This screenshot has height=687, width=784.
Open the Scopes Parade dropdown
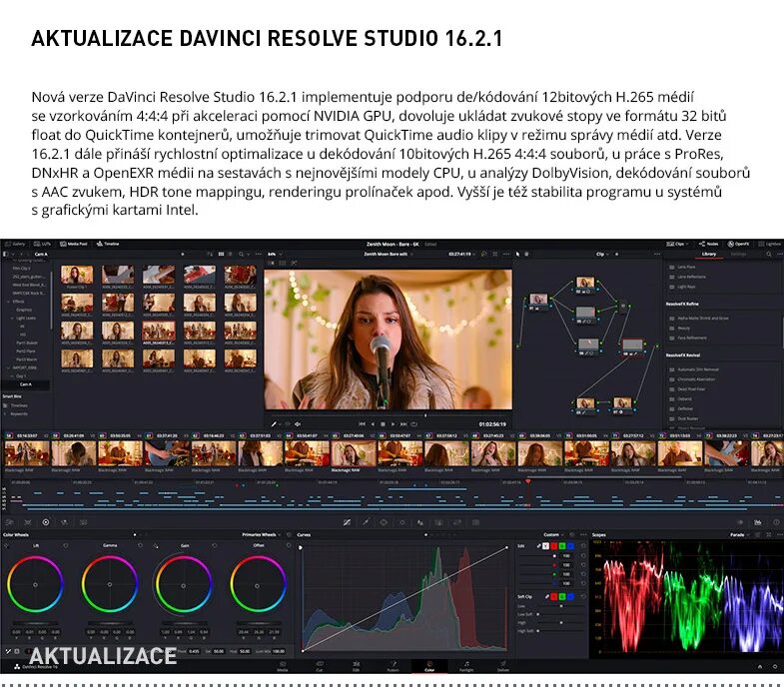[739, 534]
